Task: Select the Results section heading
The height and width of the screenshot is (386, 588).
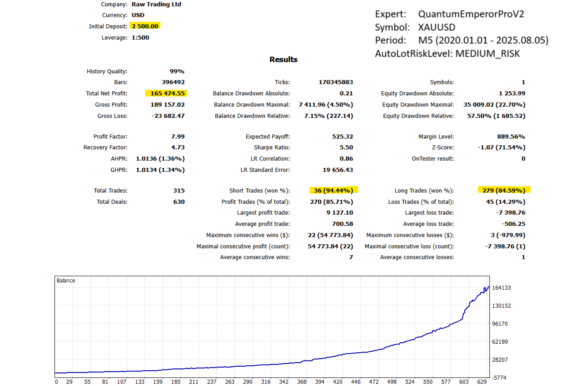Action: pyautogui.click(x=284, y=59)
